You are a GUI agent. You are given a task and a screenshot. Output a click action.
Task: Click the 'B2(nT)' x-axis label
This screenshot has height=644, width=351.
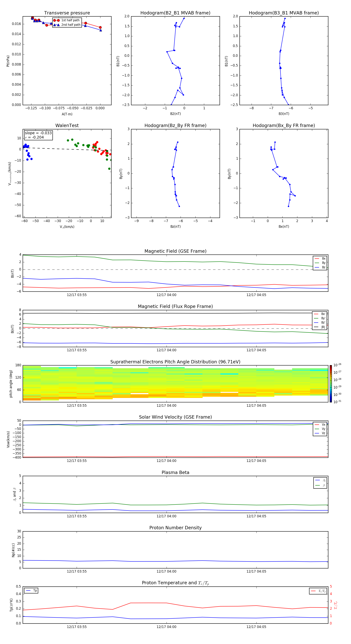tap(175, 114)
